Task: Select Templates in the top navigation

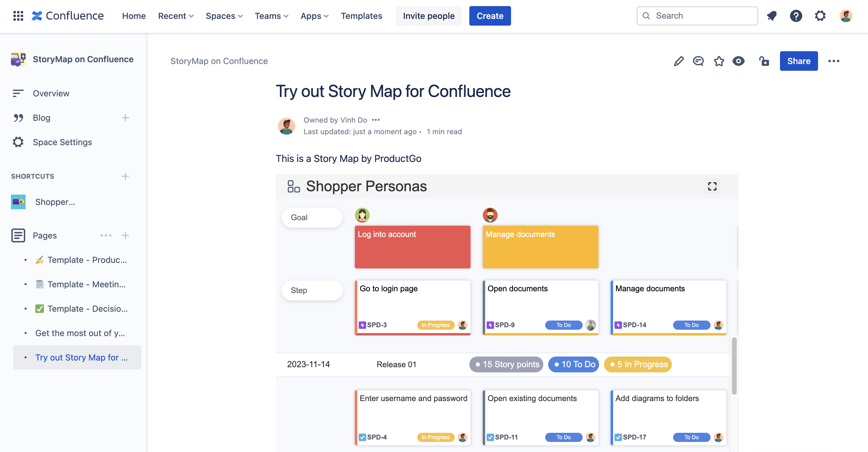Action: coord(362,16)
